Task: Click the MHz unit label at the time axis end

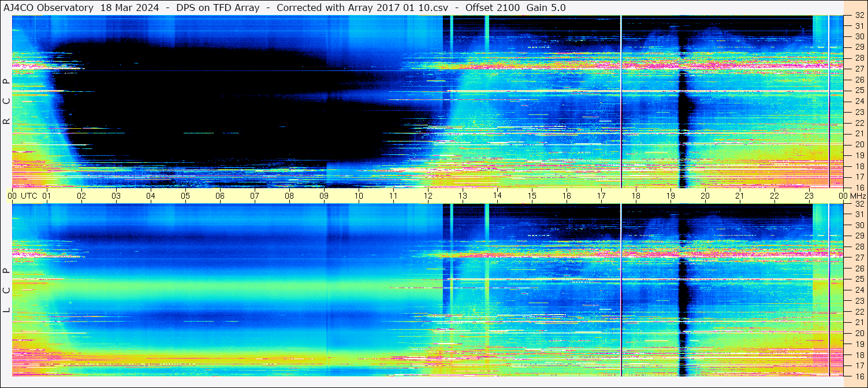Action: click(x=858, y=196)
